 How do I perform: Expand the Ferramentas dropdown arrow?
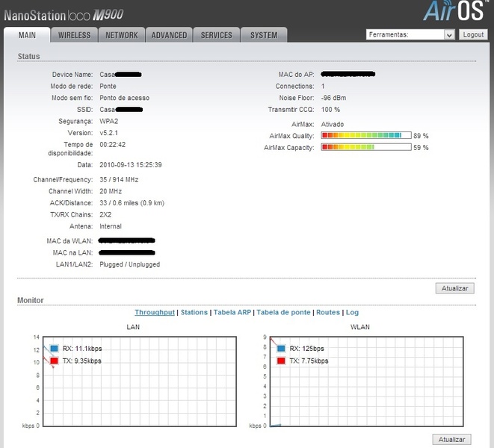click(x=449, y=34)
